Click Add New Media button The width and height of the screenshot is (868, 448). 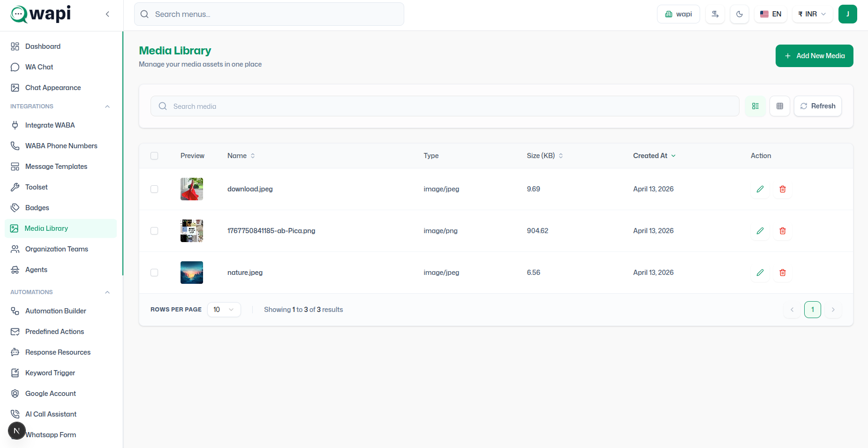tap(814, 56)
